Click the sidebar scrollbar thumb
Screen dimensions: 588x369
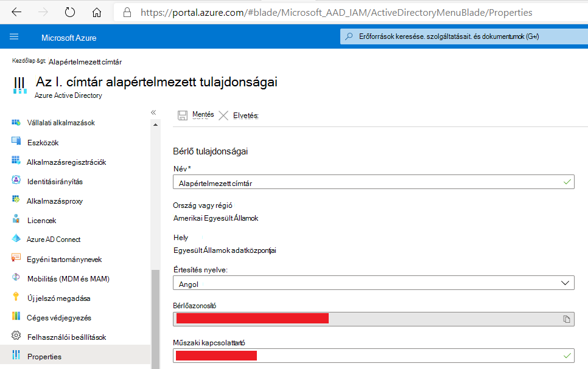pos(155,319)
